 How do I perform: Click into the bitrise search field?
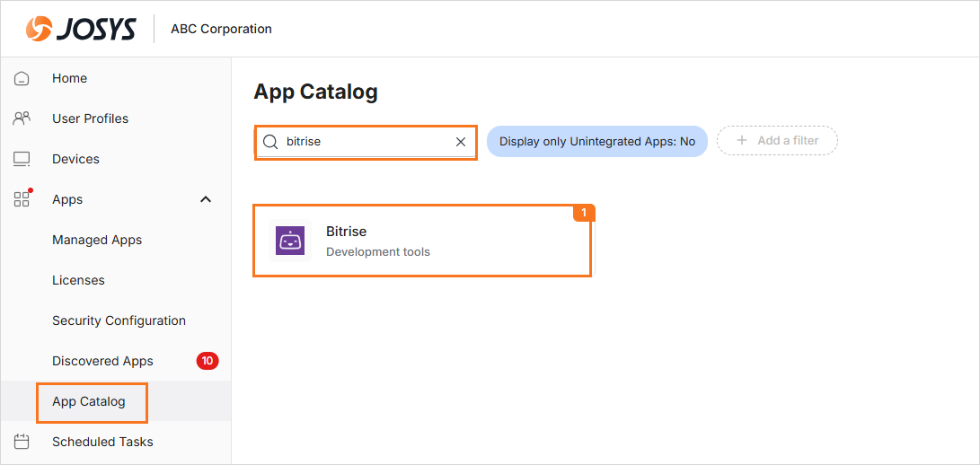(x=366, y=142)
